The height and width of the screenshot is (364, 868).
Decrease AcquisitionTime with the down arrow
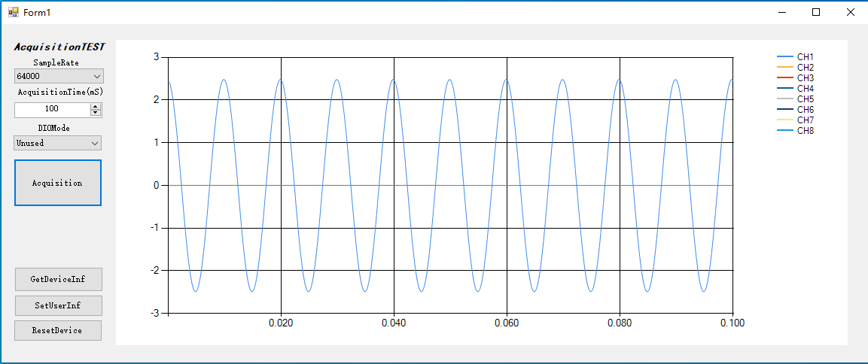tap(96, 112)
